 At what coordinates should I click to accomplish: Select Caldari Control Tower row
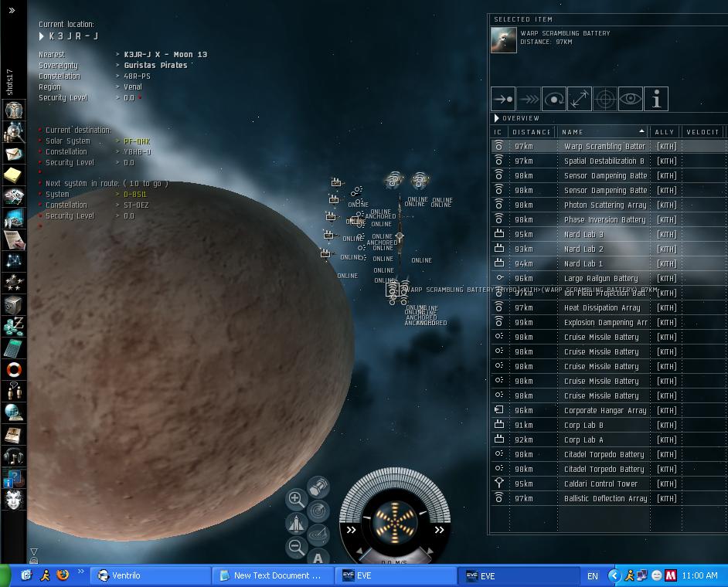[x=609, y=484]
